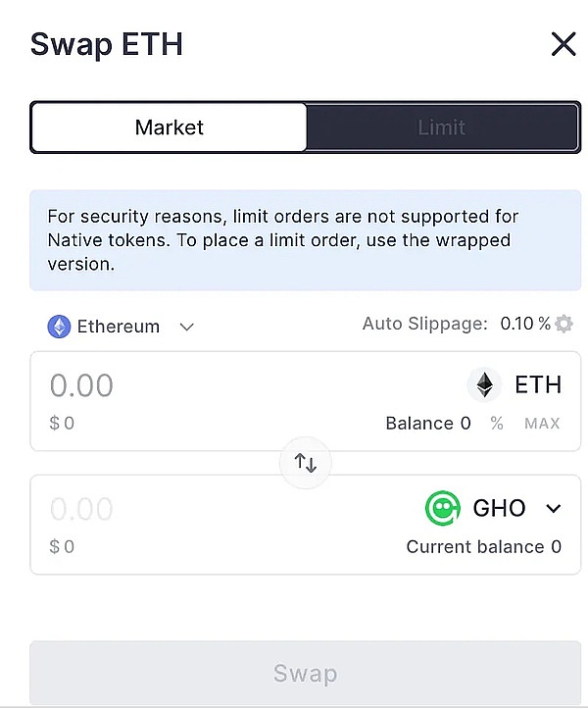The height and width of the screenshot is (709, 588).
Task: Flip tokens with the swap arrows icon
Action: pos(306,463)
